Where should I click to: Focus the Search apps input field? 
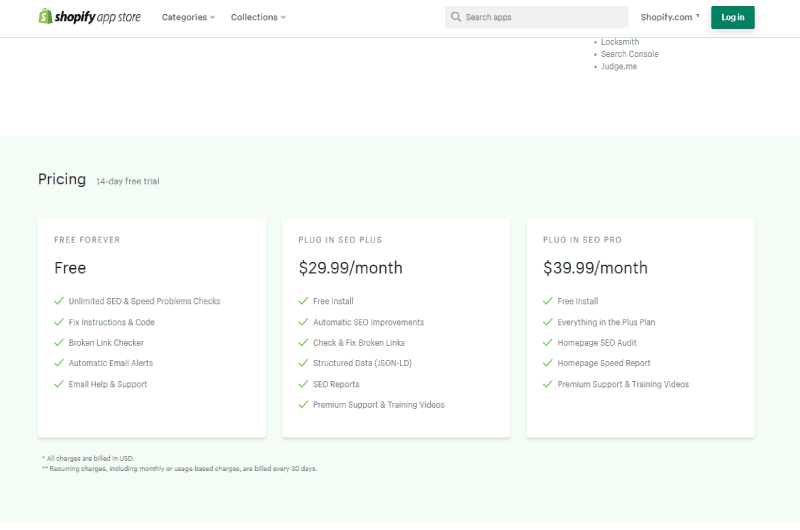[x=537, y=17]
